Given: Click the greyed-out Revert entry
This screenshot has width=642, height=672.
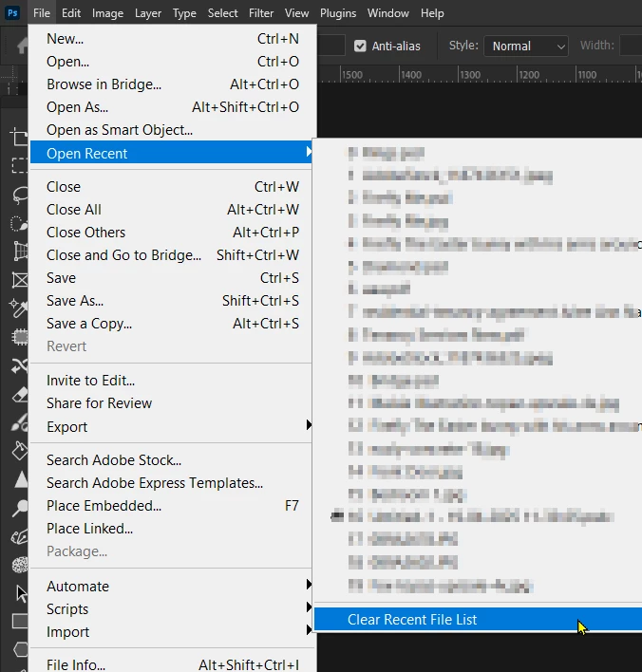Looking at the screenshot, I should tap(172, 345).
